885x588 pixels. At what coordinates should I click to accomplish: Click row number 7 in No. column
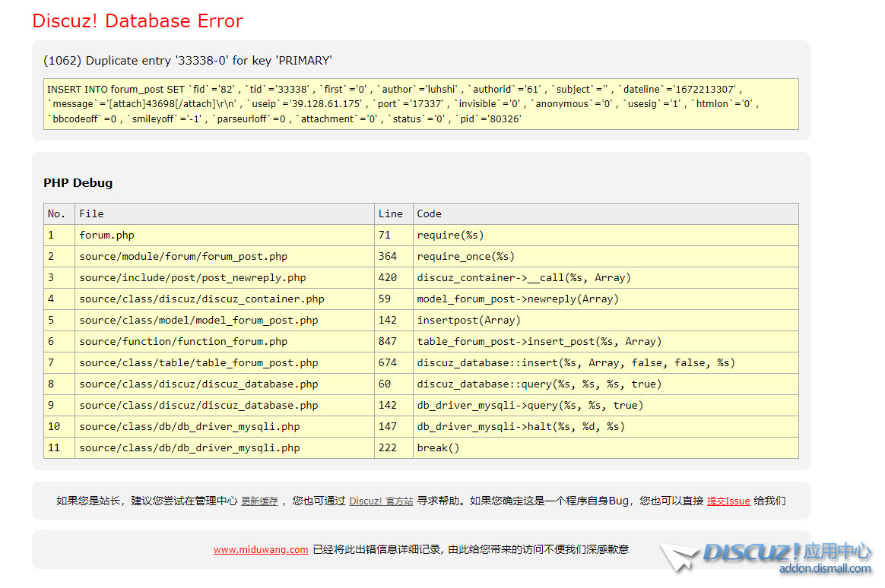coord(59,363)
